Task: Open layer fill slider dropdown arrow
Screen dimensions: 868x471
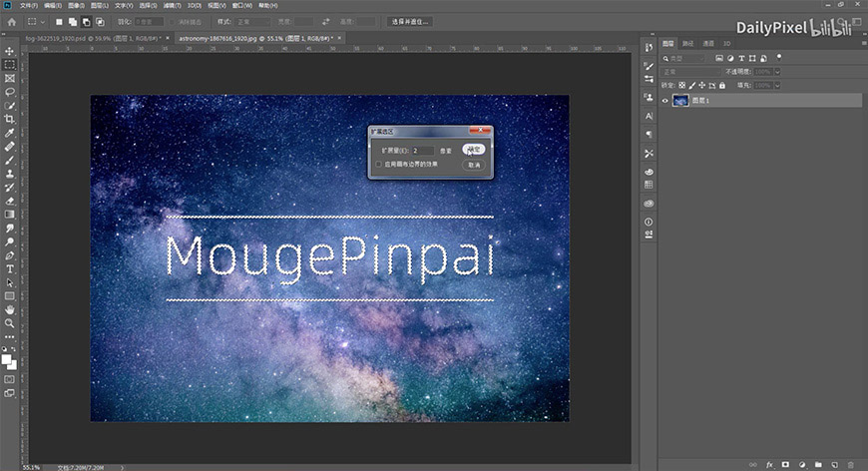Action: point(777,85)
